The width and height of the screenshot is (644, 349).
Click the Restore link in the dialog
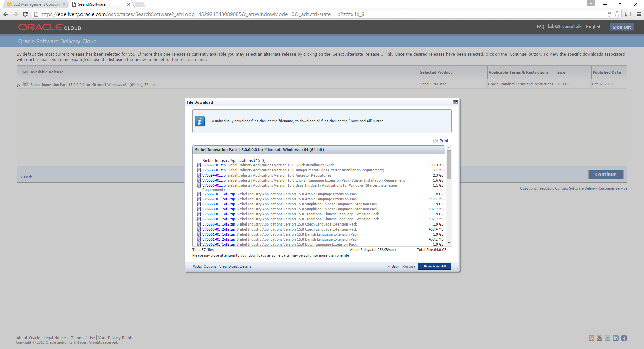[409, 266]
